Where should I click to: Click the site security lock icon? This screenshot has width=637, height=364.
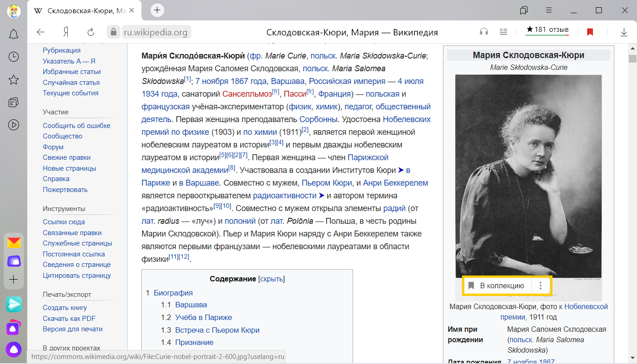(x=113, y=32)
